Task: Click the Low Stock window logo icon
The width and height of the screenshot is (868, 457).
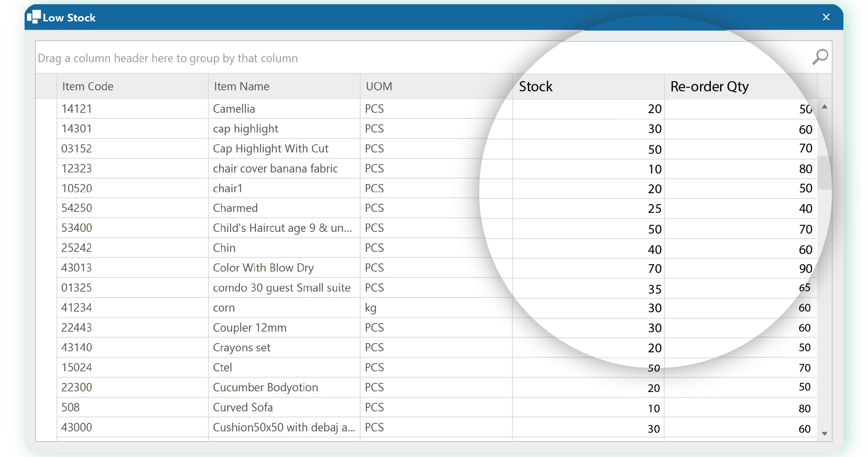Action: 34,17
